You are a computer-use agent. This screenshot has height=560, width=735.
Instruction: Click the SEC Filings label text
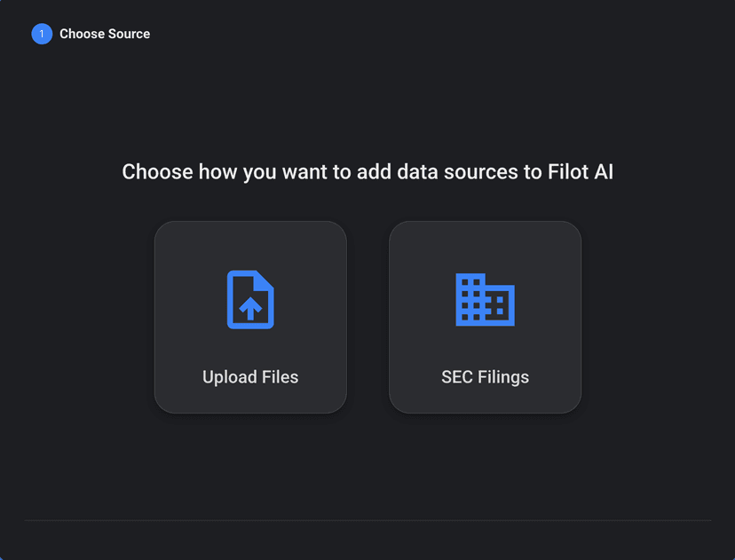click(x=485, y=376)
